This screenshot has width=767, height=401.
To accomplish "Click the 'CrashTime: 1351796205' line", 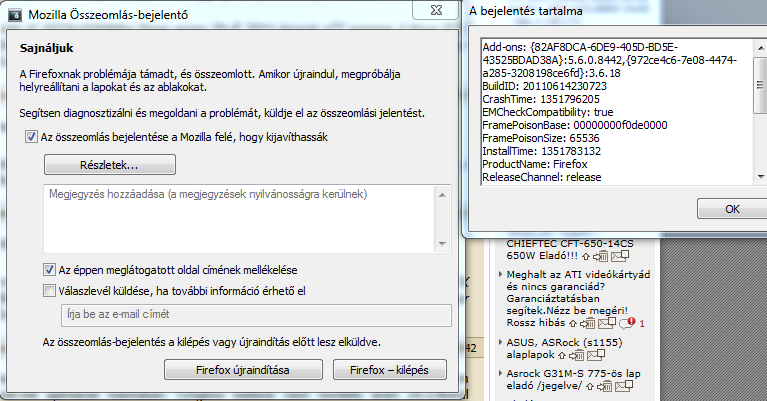I will coord(541,99).
